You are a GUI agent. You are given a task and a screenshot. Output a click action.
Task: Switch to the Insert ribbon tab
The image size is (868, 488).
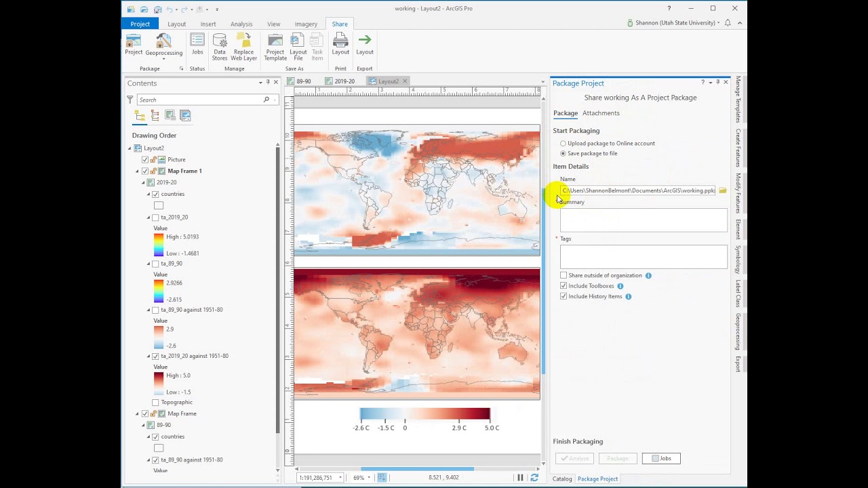coord(208,24)
